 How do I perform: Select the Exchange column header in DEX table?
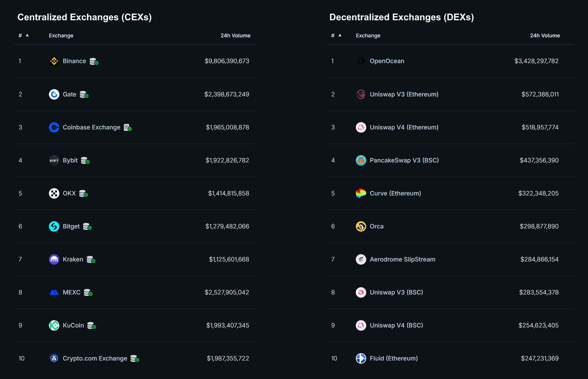368,35
